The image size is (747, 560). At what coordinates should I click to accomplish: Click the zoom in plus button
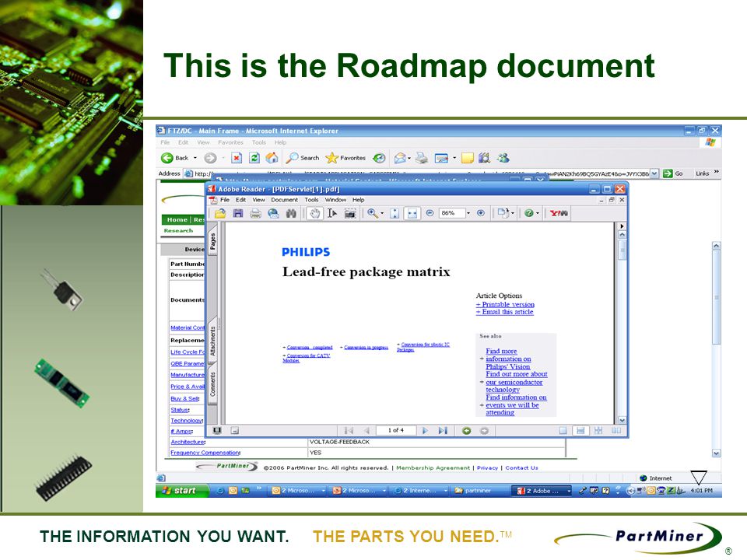coord(481,213)
